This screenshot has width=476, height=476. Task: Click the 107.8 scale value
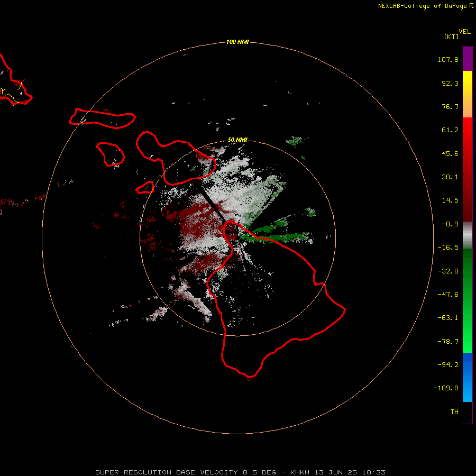(x=448, y=59)
